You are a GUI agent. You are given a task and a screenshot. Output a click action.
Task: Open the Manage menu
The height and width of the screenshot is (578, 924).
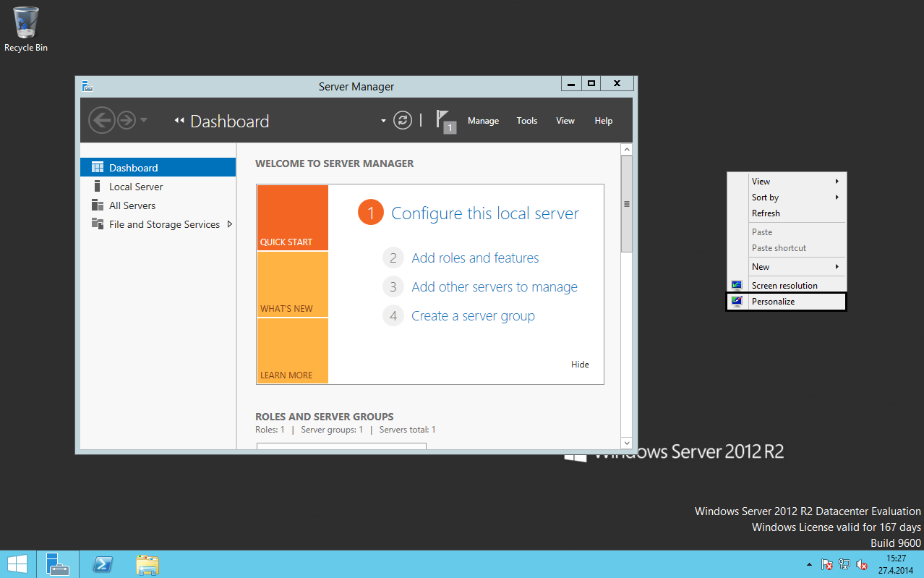coord(483,121)
